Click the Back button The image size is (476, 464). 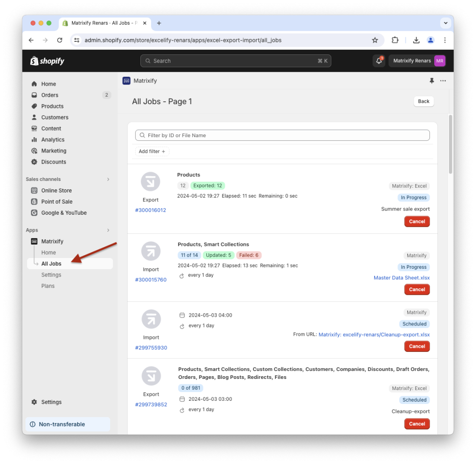[x=423, y=101]
